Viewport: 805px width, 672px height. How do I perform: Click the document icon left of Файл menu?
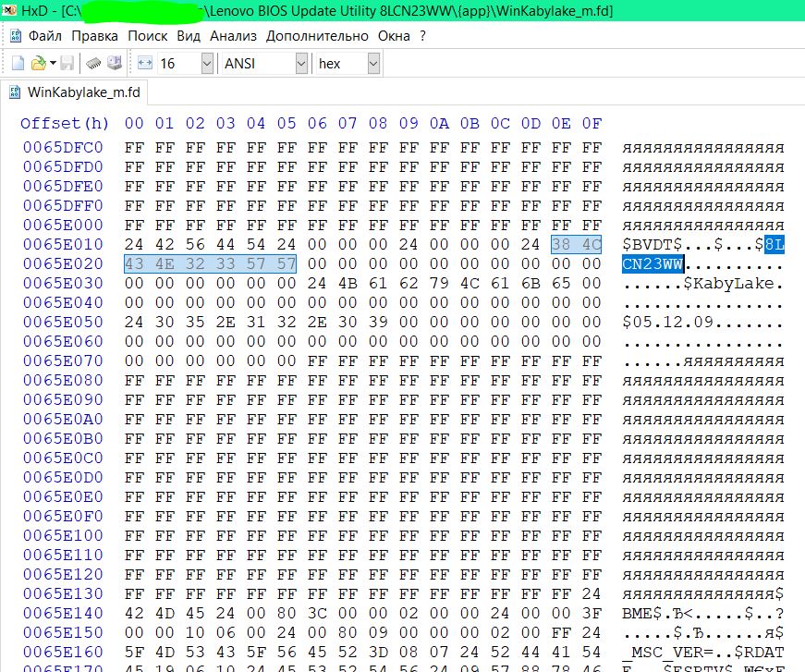[16, 36]
